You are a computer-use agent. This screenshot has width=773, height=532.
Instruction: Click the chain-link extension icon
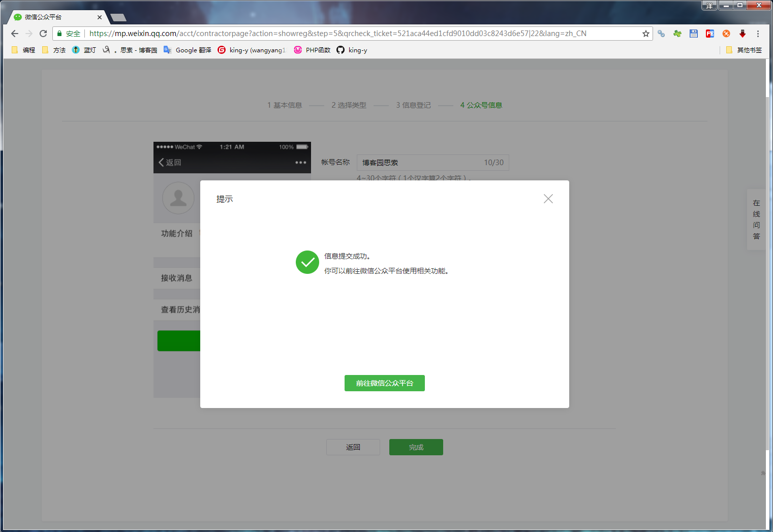pos(661,34)
